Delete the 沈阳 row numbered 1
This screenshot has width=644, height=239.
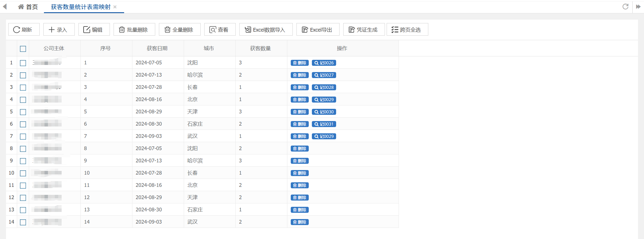click(x=300, y=63)
